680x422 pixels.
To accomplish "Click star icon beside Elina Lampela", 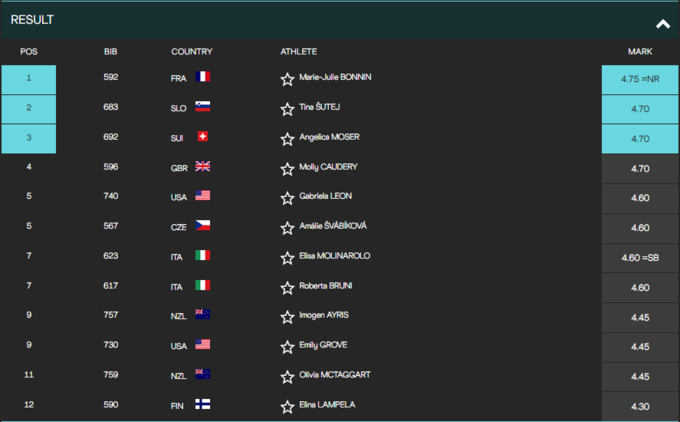I will tap(288, 406).
